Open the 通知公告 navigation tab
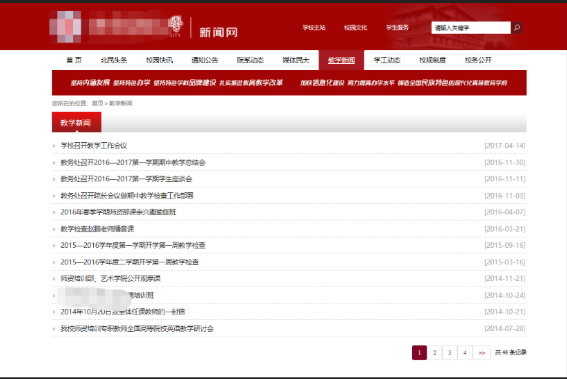This screenshot has height=379, width=567. pyautogui.click(x=205, y=60)
